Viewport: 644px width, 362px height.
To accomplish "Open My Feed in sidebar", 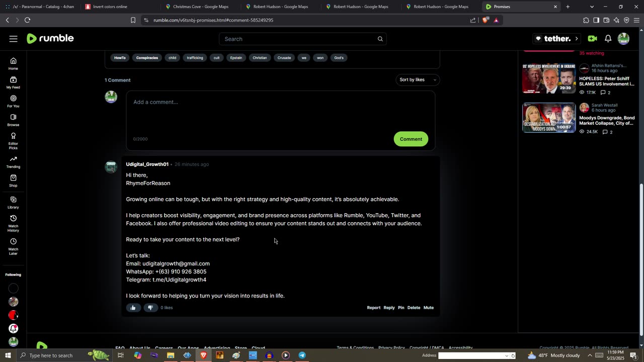I will [x=13, y=82].
